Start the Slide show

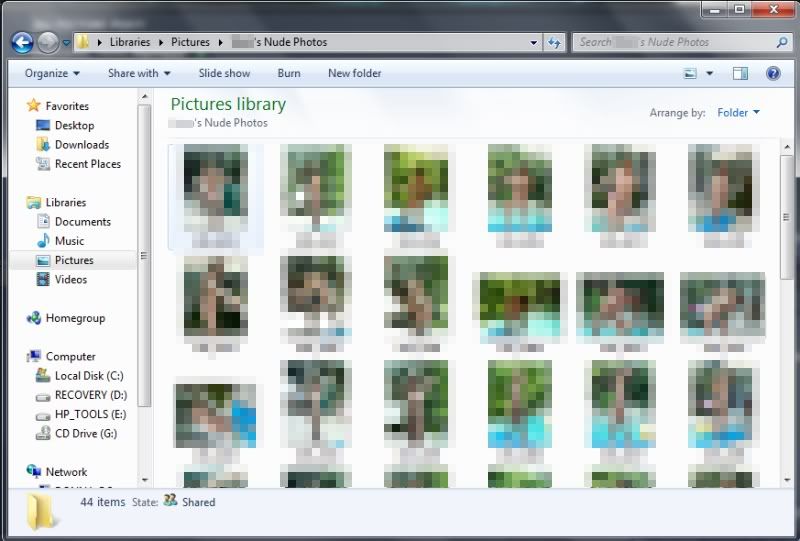(224, 73)
